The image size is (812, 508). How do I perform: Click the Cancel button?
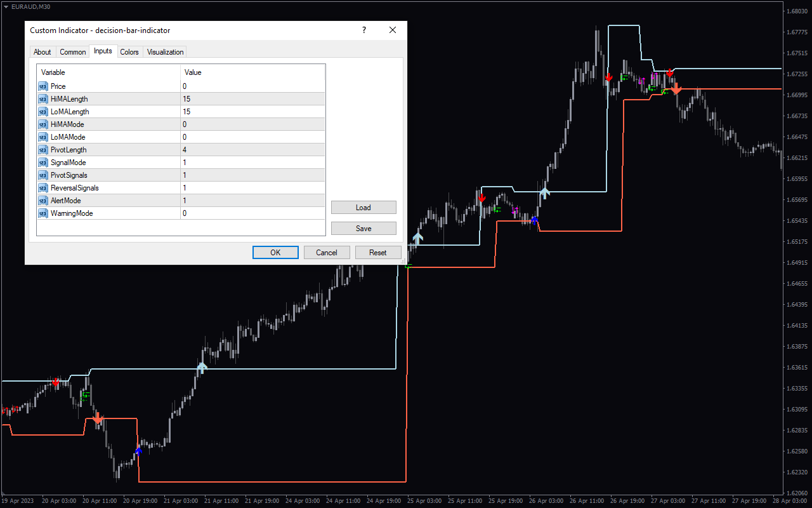click(x=327, y=253)
